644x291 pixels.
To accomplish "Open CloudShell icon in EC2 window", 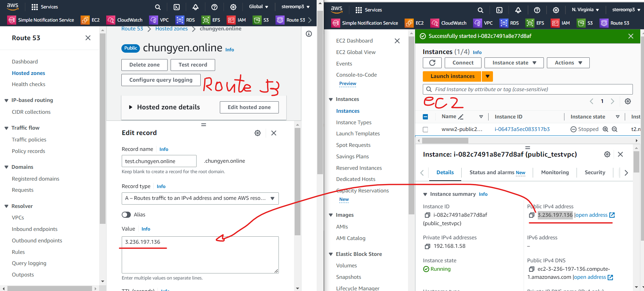I will coord(499,10).
